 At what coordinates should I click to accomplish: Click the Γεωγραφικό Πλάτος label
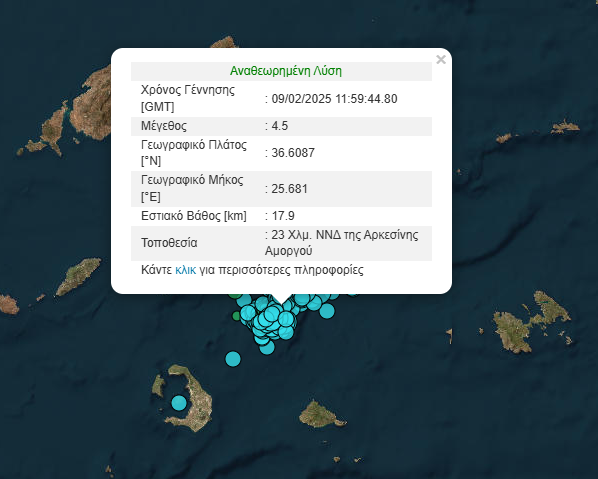[x=194, y=145]
